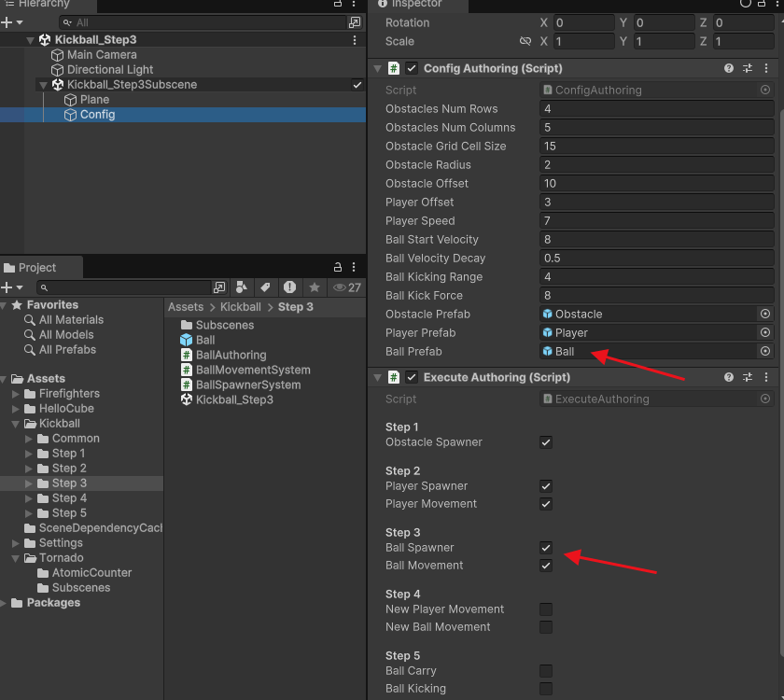Uncheck Player Spawner checkbox
This screenshot has height=700, width=784.
pos(546,486)
